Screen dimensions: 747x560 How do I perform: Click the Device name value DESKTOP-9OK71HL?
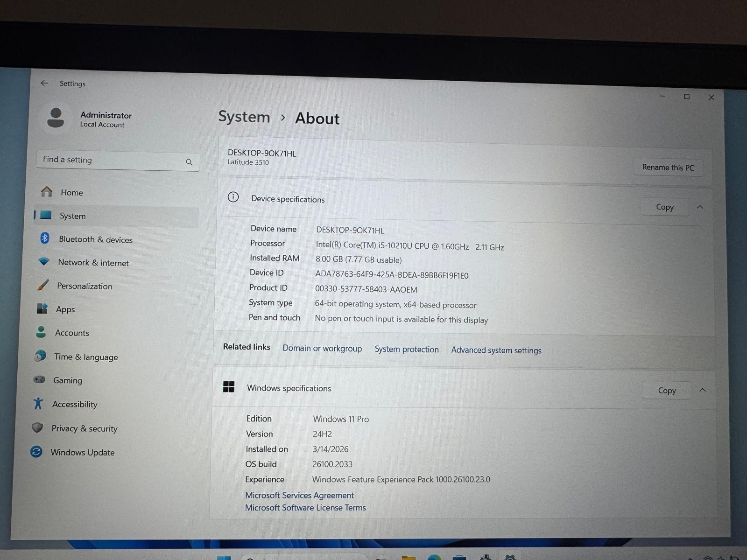350,231
